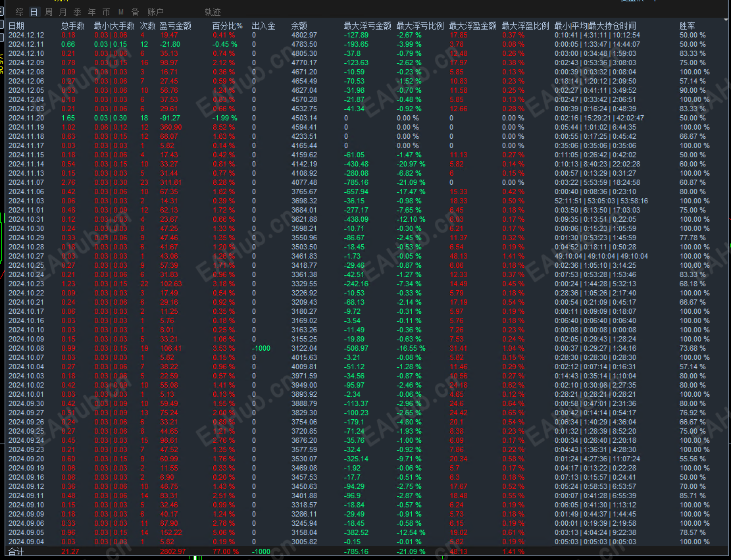This screenshot has width=731, height=560.
Task: Click the 盈亏金额 column header
Action: click(175, 26)
